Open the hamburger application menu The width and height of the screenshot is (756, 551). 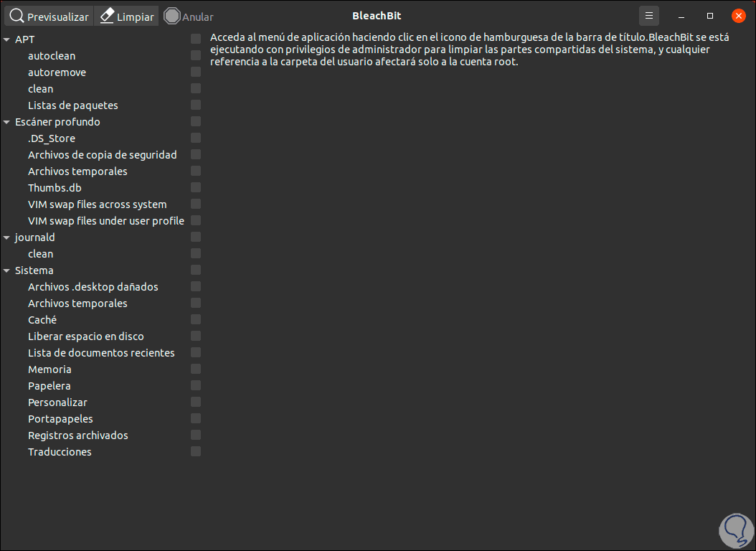(x=649, y=16)
